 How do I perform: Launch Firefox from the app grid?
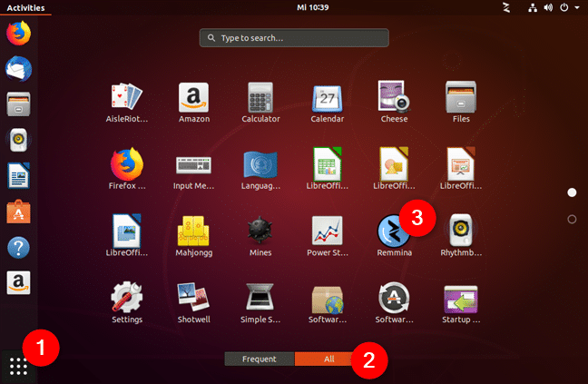[x=127, y=170]
